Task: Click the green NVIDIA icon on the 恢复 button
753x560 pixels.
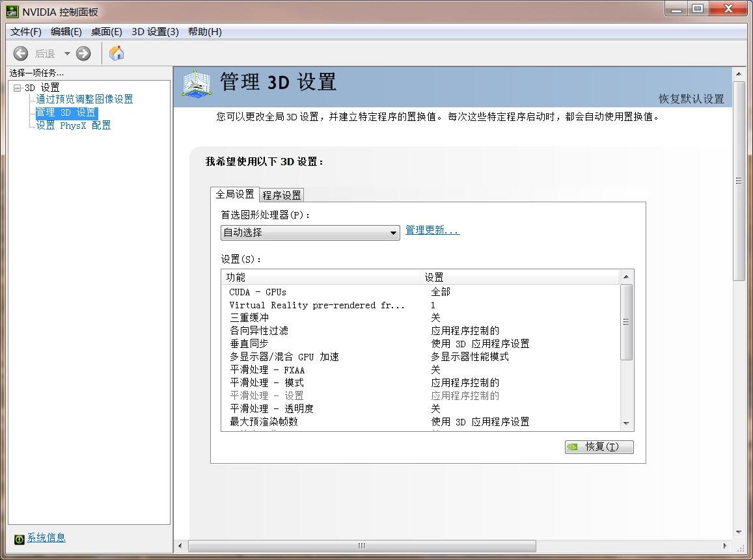Action: [x=573, y=447]
